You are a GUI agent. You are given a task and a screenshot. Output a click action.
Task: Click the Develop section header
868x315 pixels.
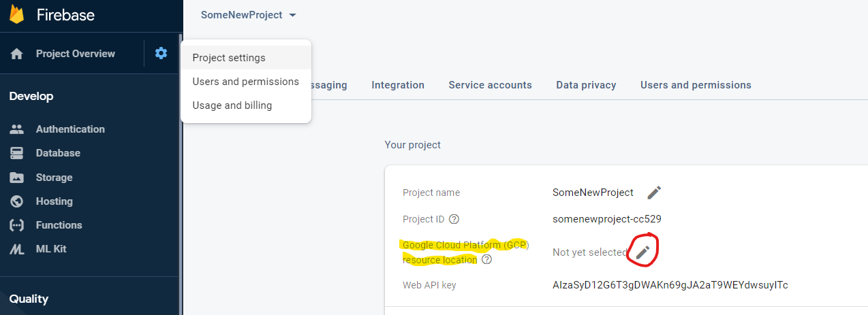click(31, 97)
